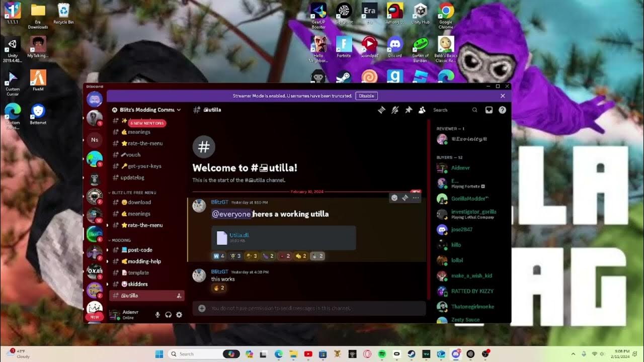The width and height of the screenshot is (644, 362).
Task: Toggle fire reaction on 'this works' message
Action: [x=218, y=288]
